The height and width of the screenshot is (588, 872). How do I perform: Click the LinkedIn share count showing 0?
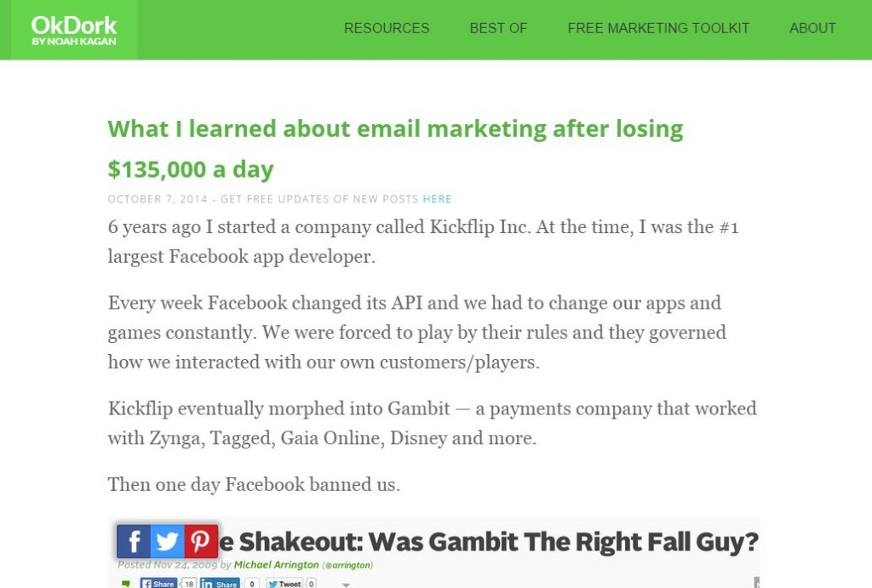point(251,584)
